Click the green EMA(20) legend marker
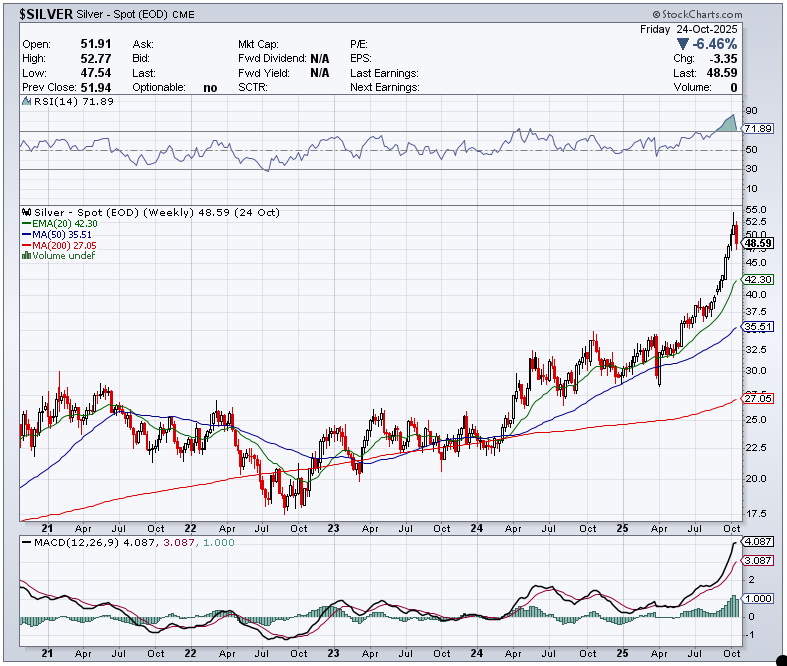Screen dimensions: 787x666 25,224
